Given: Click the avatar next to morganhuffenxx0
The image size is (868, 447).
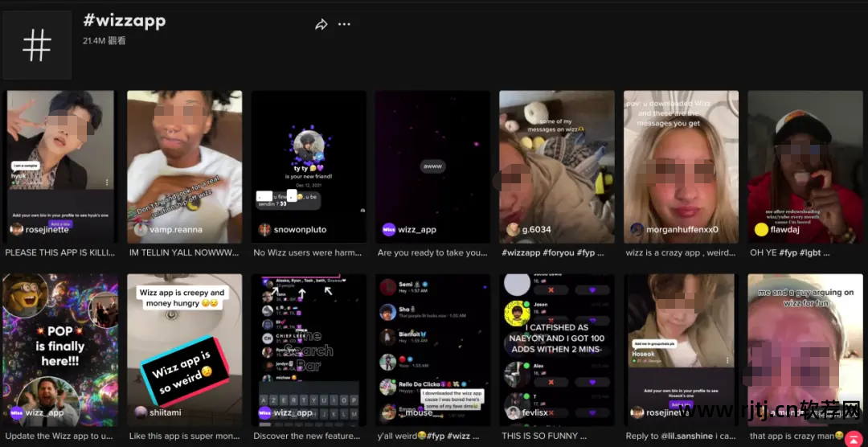Looking at the screenshot, I should tap(637, 229).
